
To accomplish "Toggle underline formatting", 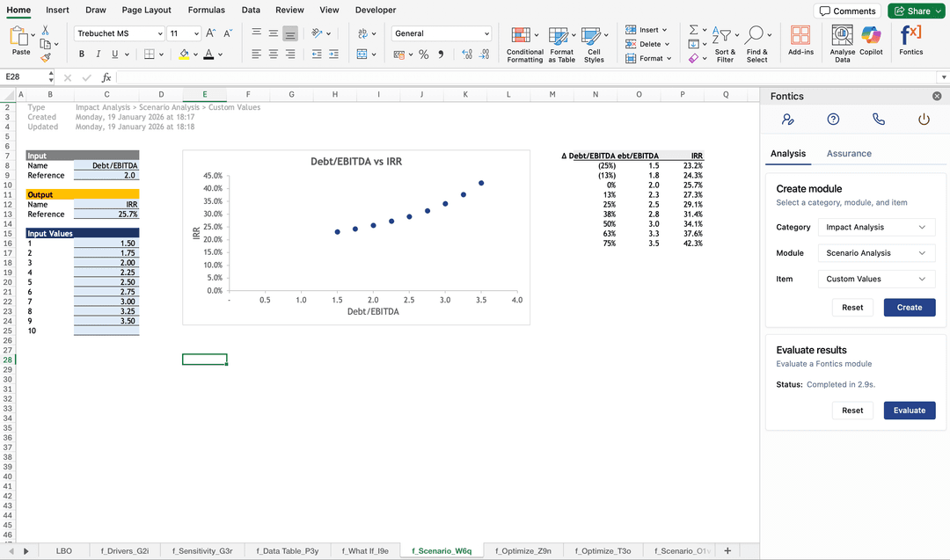I will (114, 54).
